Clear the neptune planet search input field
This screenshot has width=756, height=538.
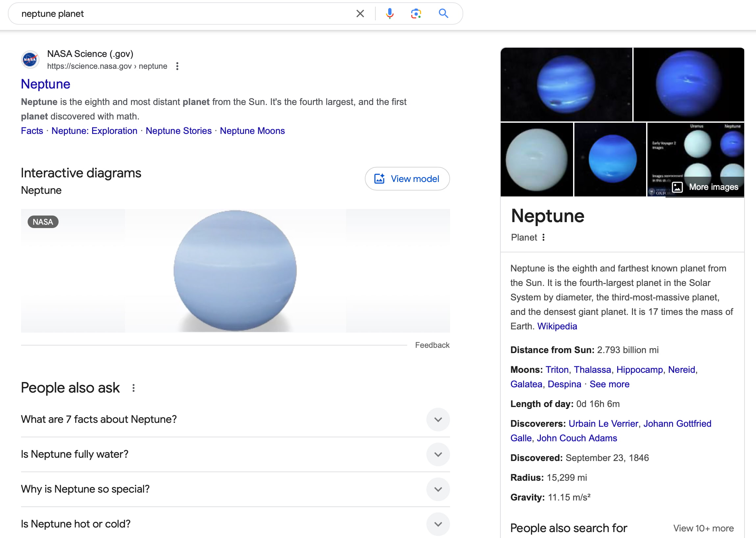click(360, 12)
